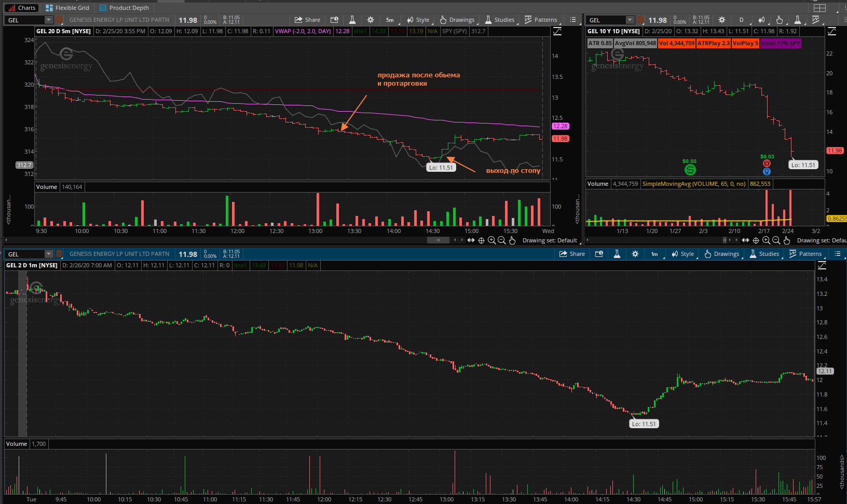Open chart alerts icon in 5m chart toolbar
The height and width of the screenshot is (504, 847).
pyautogui.click(x=334, y=20)
